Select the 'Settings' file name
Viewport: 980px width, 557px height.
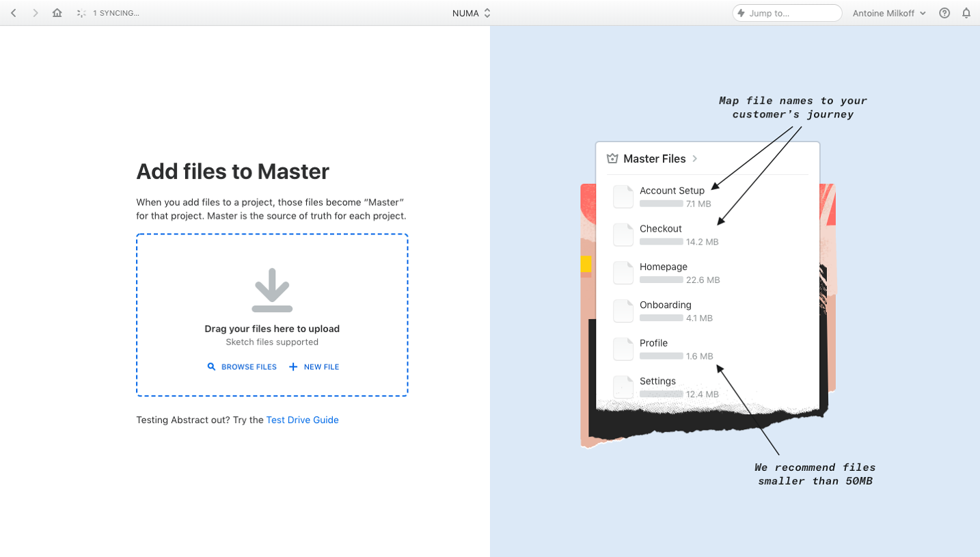(657, 381)
